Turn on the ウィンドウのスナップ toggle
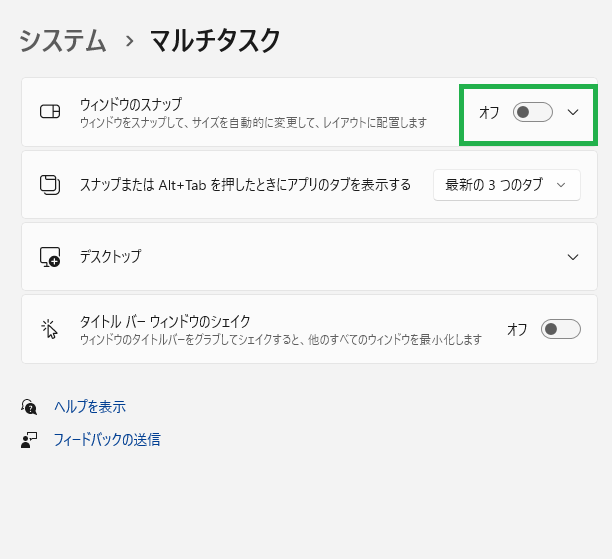This screenshot has width=612, height=559. point(532,112)
